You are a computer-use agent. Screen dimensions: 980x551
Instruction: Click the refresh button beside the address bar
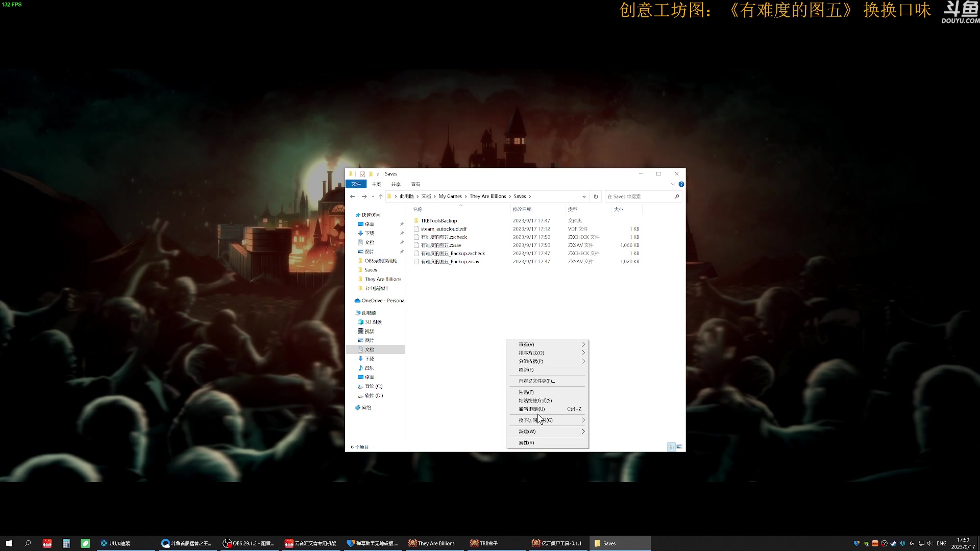point(596,196)
